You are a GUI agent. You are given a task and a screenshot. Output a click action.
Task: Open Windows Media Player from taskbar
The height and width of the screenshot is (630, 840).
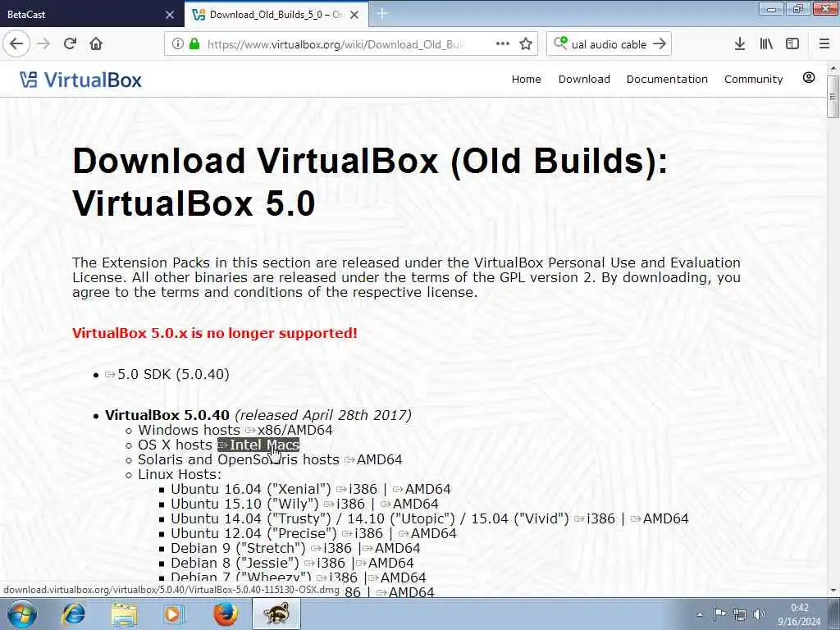174,614
